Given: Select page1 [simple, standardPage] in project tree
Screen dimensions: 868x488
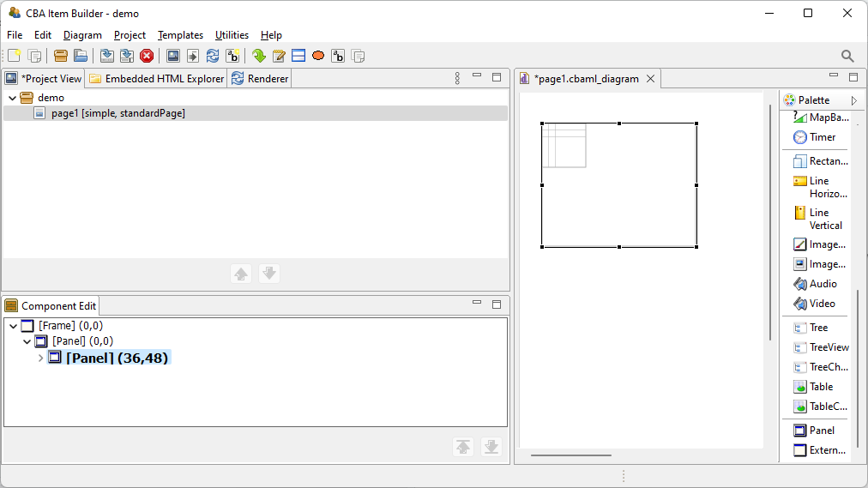Looking at the screenshot, I should (118, 113).
